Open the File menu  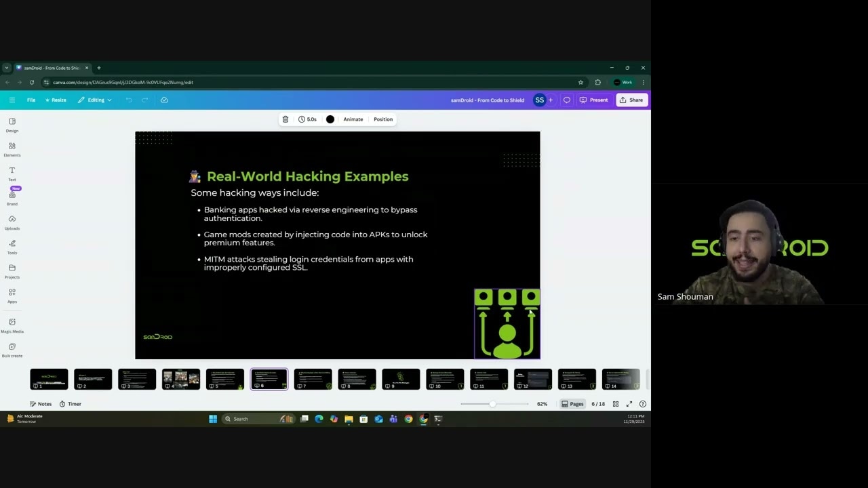point(31,100)
